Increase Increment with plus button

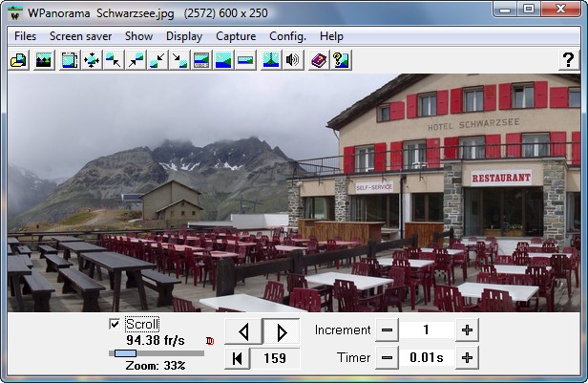(467, 330)
